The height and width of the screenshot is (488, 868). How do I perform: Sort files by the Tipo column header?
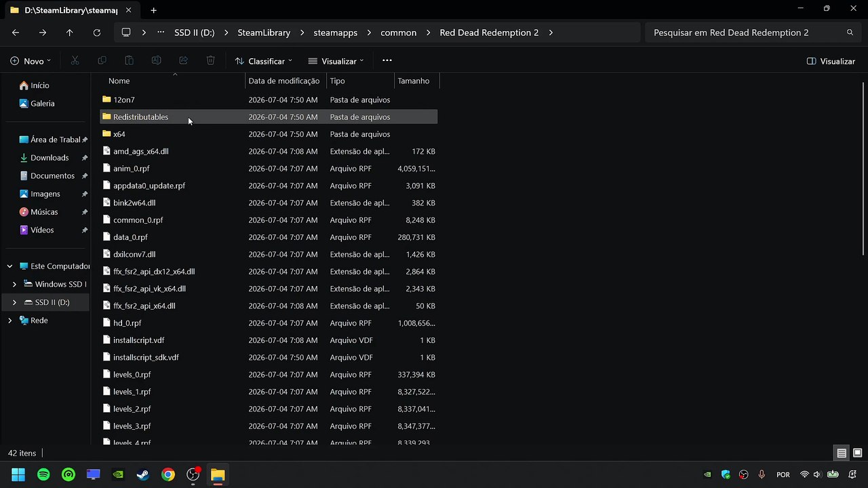pyautogui.click(x=360, y=81)
